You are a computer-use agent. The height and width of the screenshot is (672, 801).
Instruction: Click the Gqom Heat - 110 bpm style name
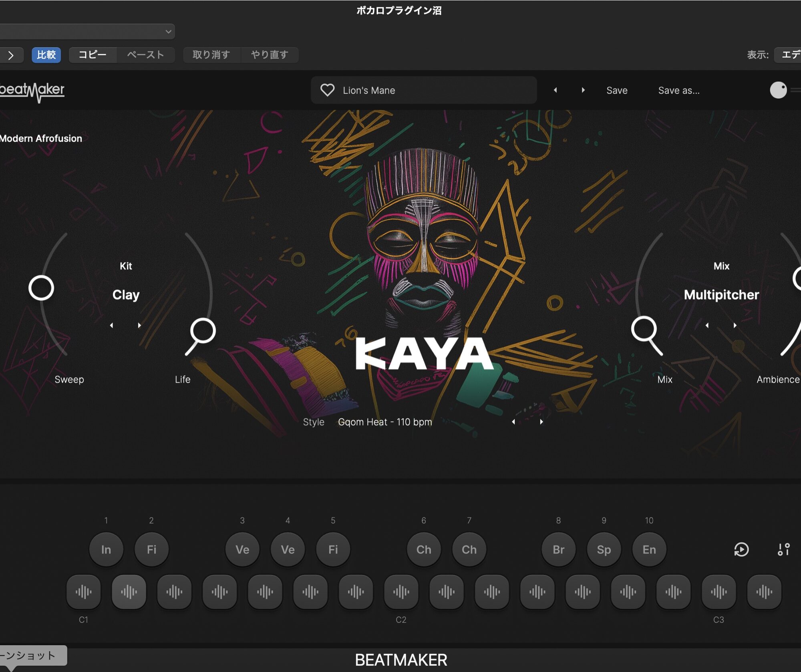[x=385, y=422]
